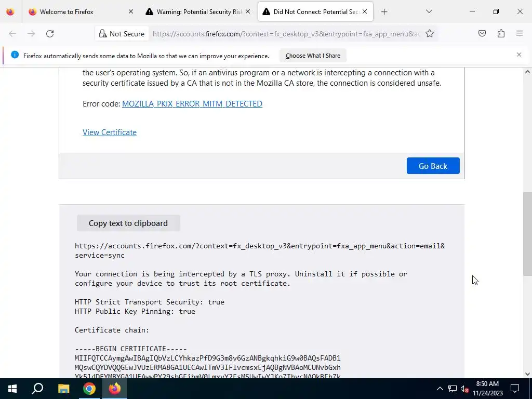Open File Explorer from the taskbar
This screenshot has height=399, width=532.
tap(63, 389)
